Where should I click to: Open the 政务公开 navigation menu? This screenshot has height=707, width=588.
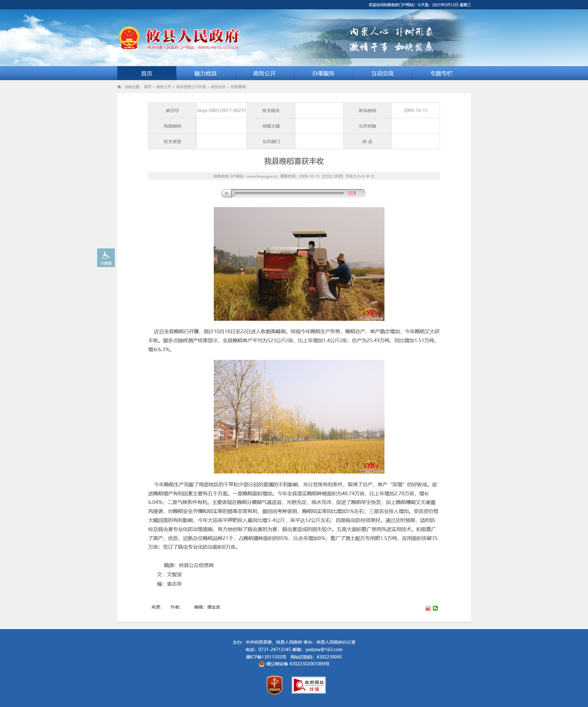click(264, 73)
